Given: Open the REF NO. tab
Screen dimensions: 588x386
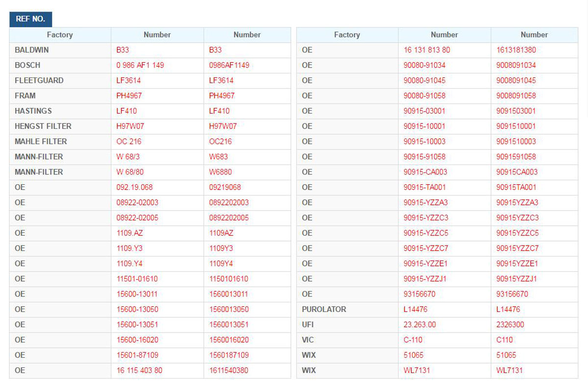Looking at the screenshot, I should (x=30, y=19).
